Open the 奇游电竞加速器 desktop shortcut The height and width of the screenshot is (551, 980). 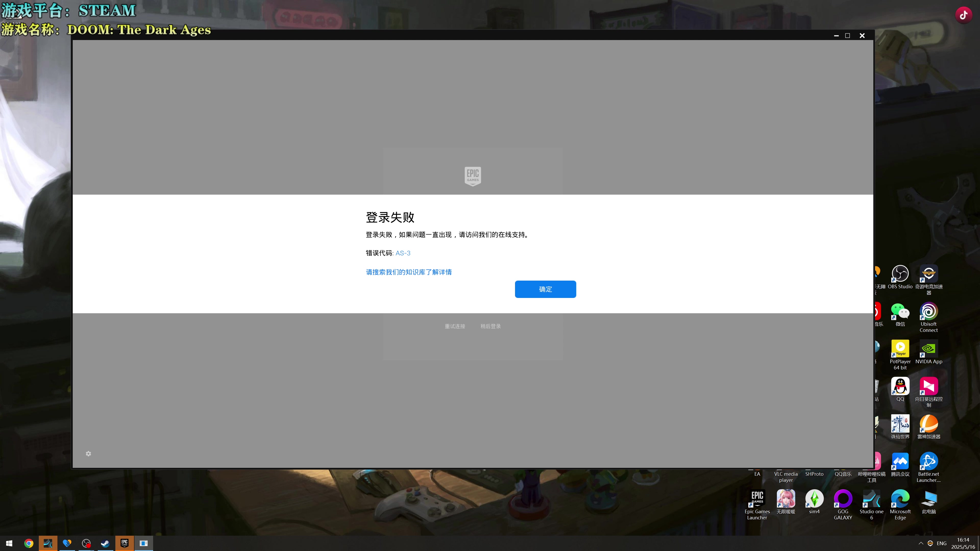tap(929, 280)
